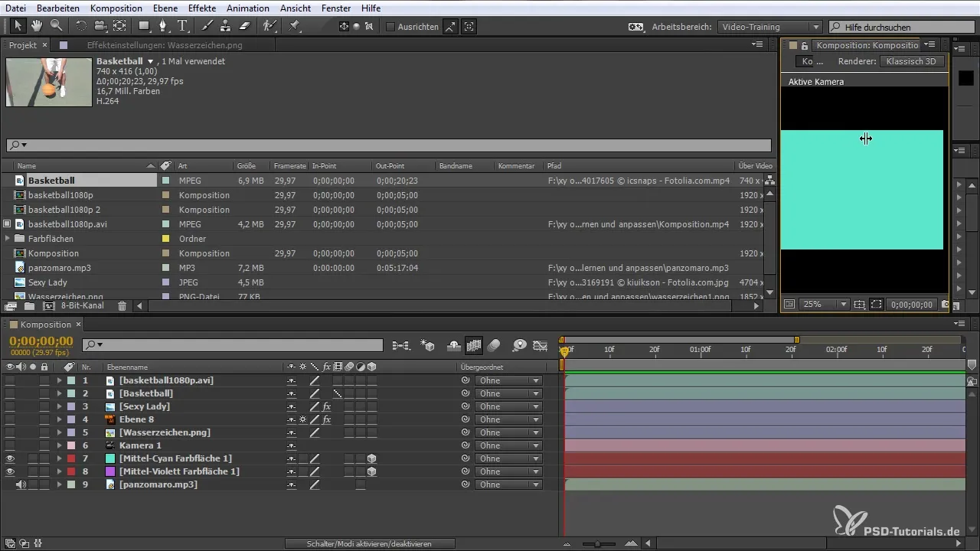Select the Pan Behind anchor point tool

click(x=119, y=26)
